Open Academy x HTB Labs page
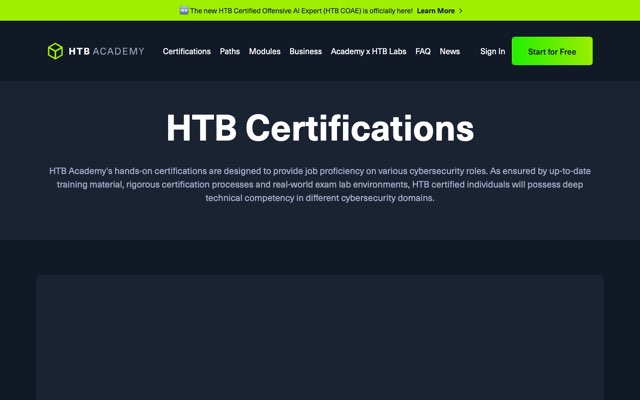The height and width of the screenshot is (400, 640). (x=369, y=51)
